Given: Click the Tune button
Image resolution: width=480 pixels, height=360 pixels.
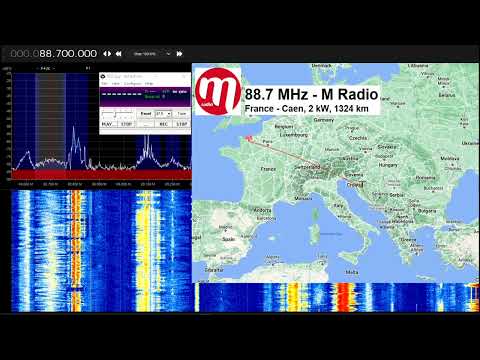Looking at the screenshot, I should click(x=182, y=114).
